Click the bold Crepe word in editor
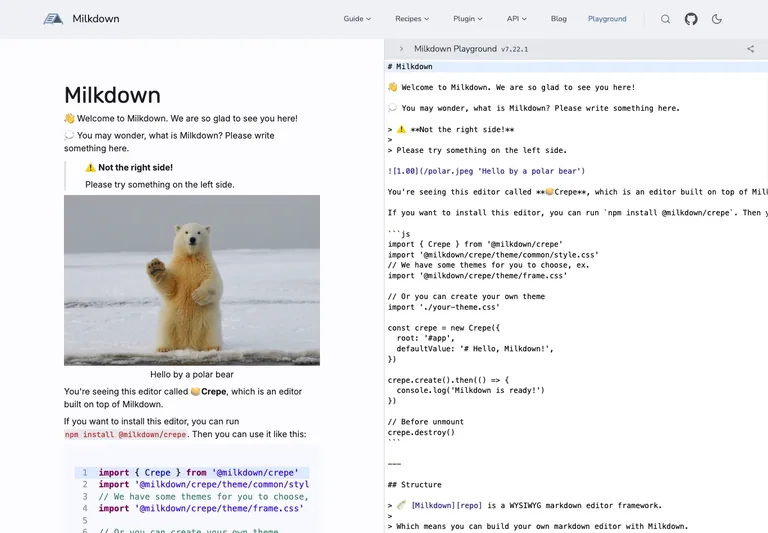Screen dimensions: 768x533 pos(214,391)
